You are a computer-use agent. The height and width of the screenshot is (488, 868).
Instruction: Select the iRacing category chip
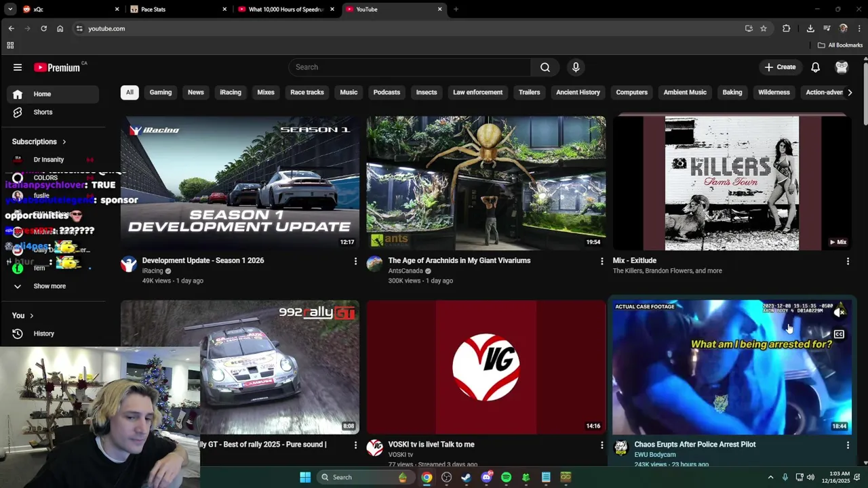[x=231, y=92]
